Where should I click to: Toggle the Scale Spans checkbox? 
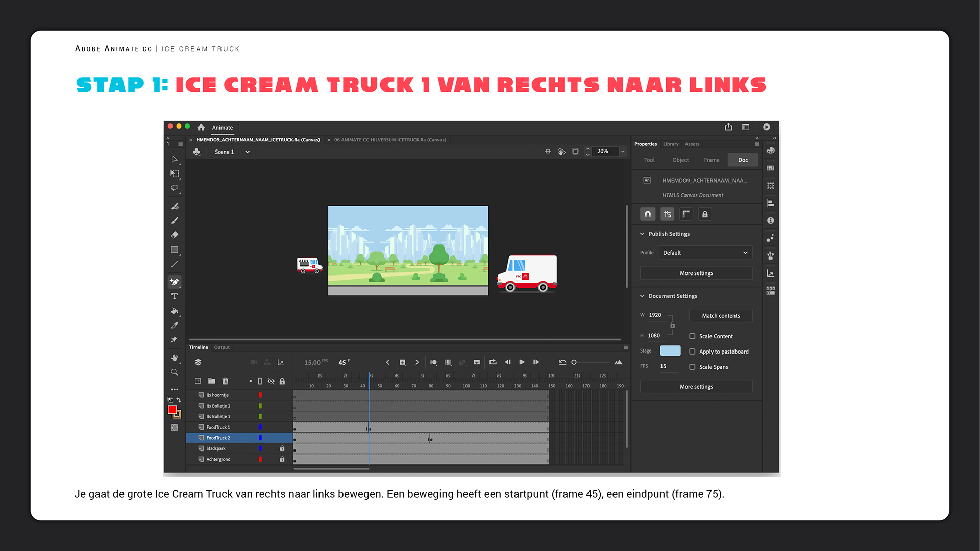point(692,367)
